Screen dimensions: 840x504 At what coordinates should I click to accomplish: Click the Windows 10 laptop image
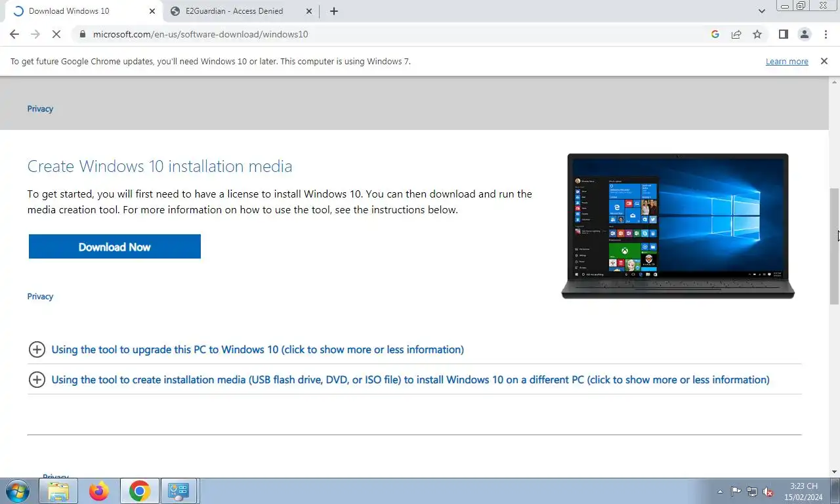coord(678,226)
